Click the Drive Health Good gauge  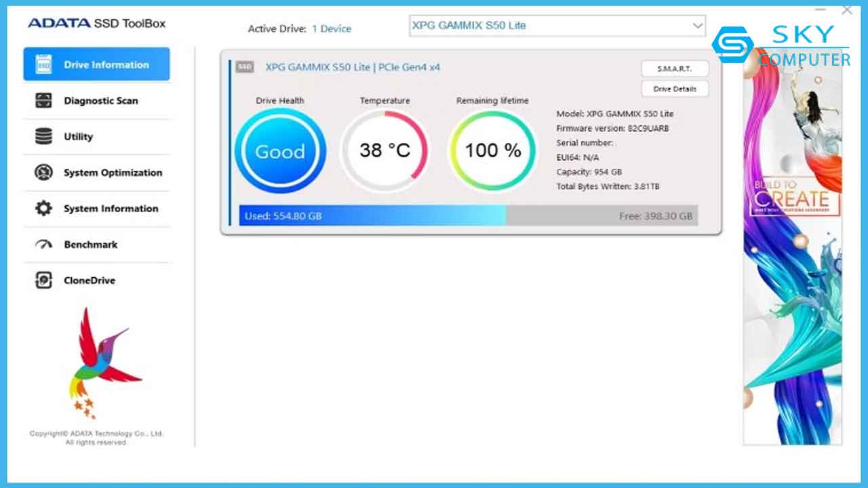[x=280, y=151]
